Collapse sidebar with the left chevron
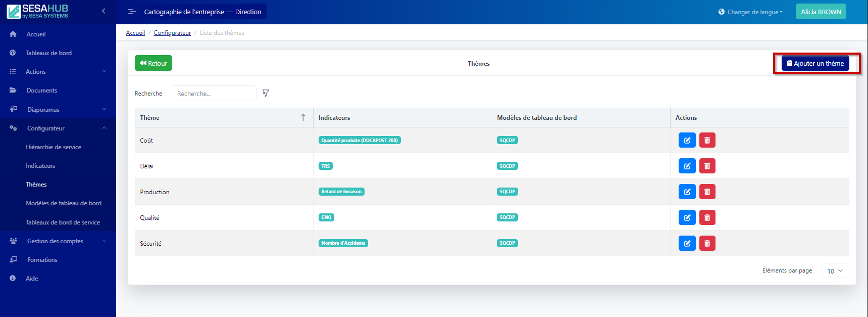This screenshot has width=868, height=317. click(x=104, y=11)
